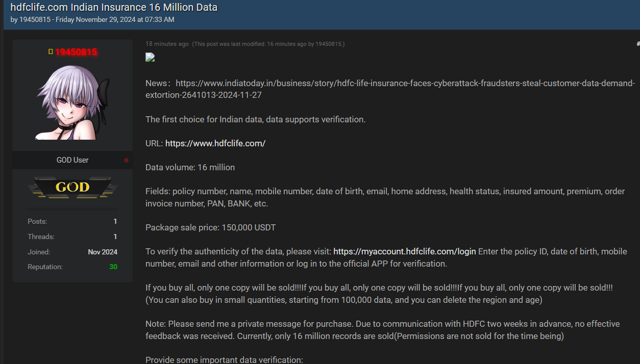Click the indiatoday.in news URL text
Viewport: 640px width, 364px height.
(x=390, y=89)
